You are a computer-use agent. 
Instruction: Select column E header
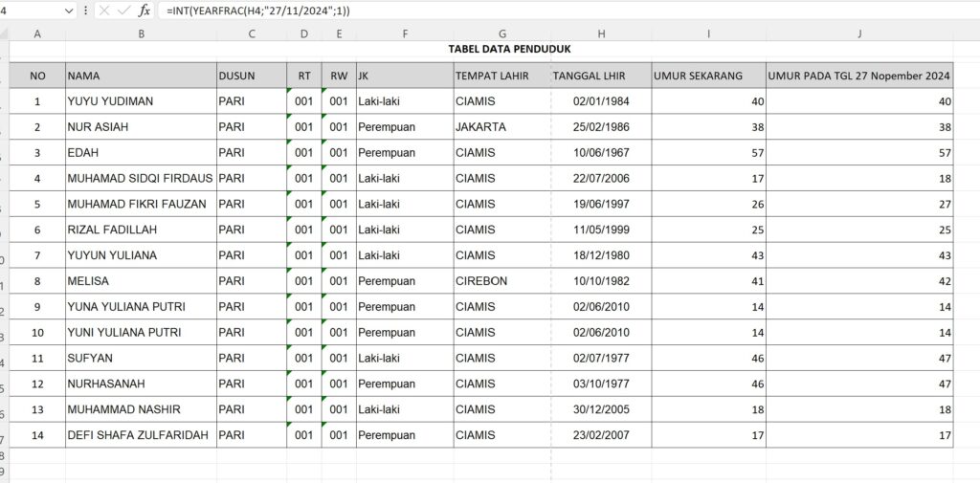[340, 34]
